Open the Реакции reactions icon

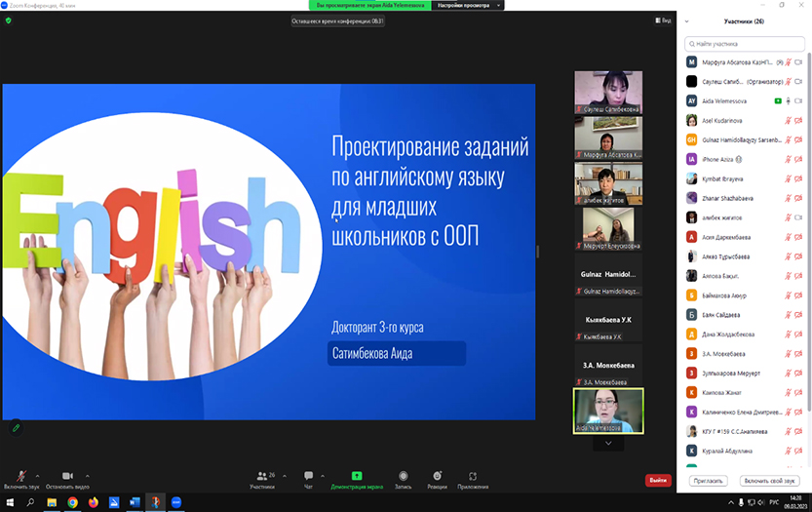(437, 476)
